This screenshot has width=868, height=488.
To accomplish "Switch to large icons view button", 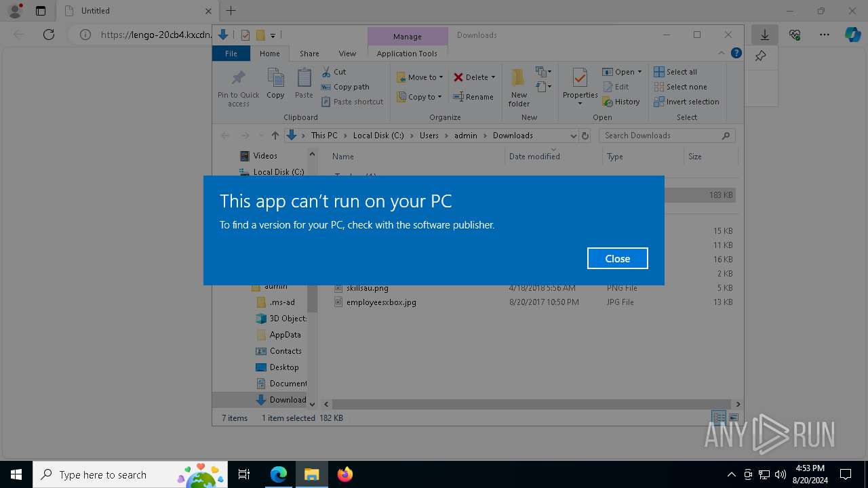I will (734, 418).
